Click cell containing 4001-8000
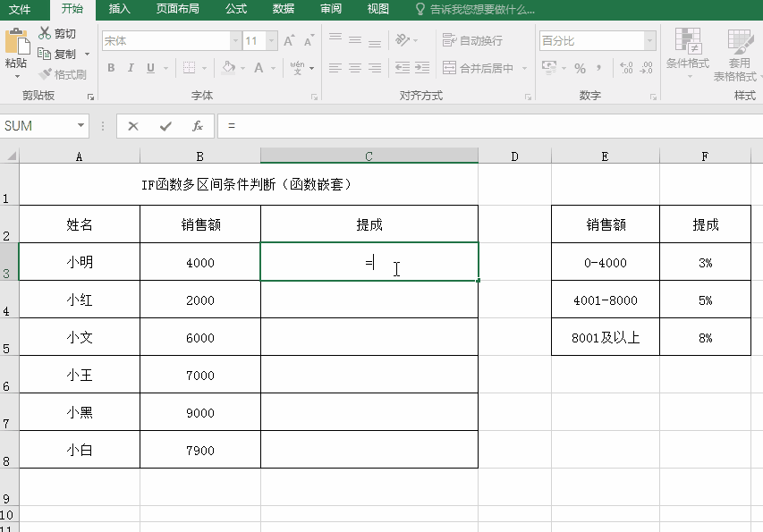The width and height of the screenshot is (763, 532). [x=606, y=300]
